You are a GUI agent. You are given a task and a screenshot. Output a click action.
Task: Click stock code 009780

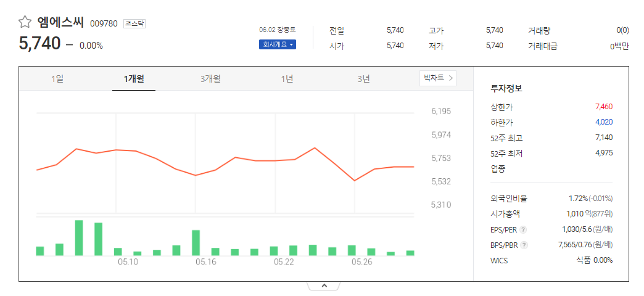[x=104, y=23]
